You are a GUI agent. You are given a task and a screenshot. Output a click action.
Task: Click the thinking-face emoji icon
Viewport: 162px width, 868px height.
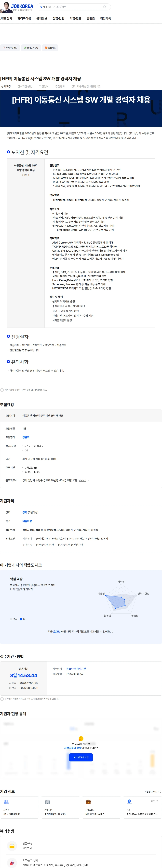point(81,739)
